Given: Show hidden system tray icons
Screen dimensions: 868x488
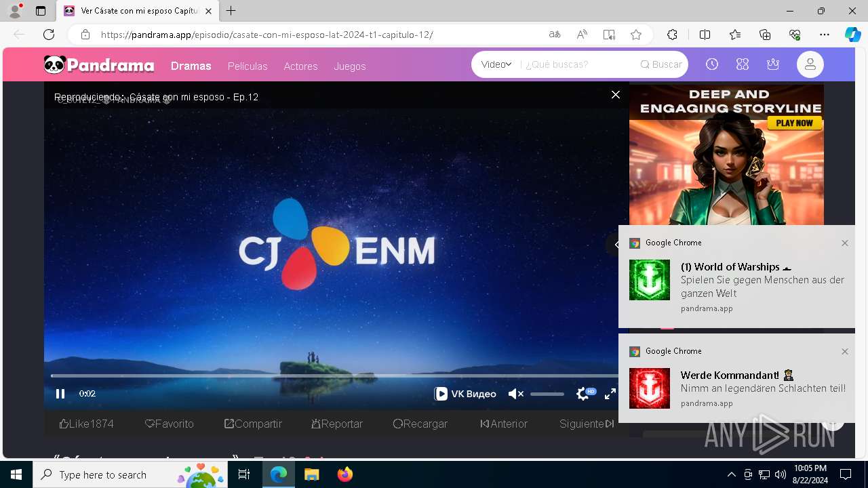Looking at the screenshot, I should [x=731, y=474].
